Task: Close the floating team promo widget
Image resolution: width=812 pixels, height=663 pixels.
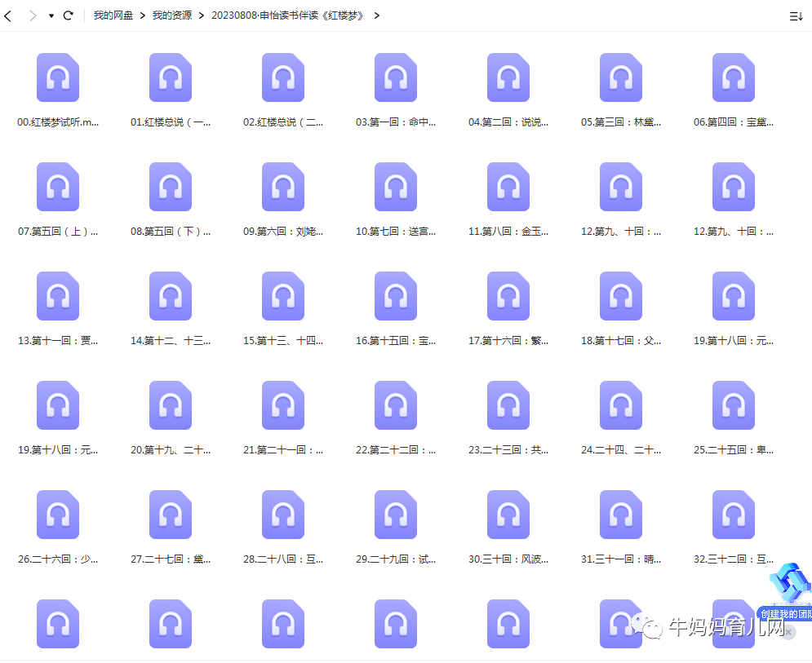Action: pyautogui.click(x=788, y=632)
